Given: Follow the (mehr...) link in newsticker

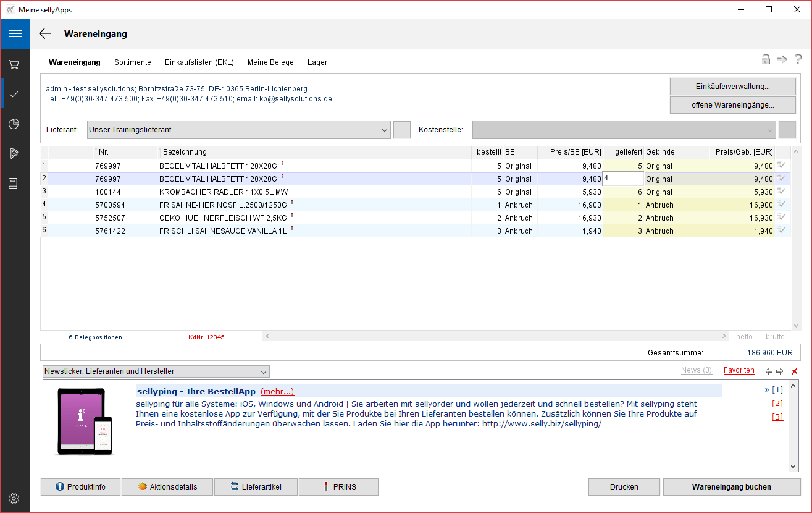Looking at the screenshot, I should pos(277,391).
